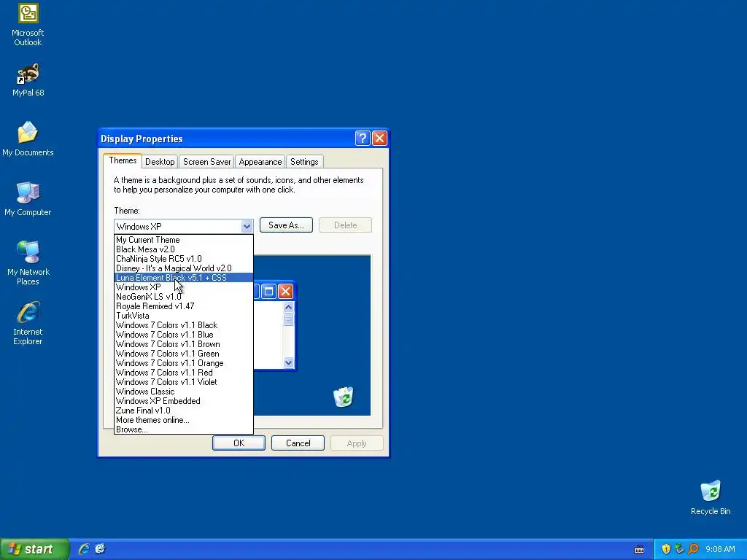
Task: Pick the TurkVista theme entry
Action: click(x=183, y=316)
